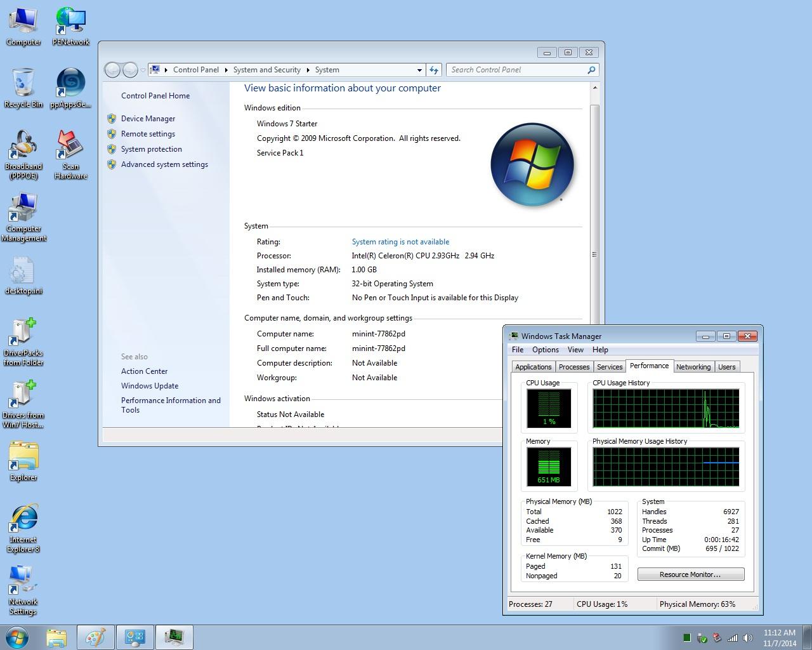Screen dimensions: 812x650
Task: Switch to Control Panel taskbar button
Action: [x=135, y=637]
